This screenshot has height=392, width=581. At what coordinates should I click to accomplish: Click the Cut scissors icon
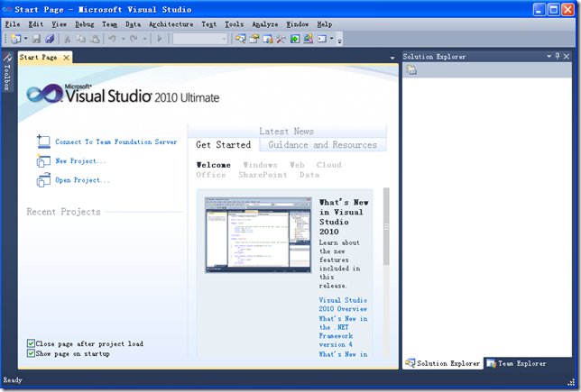68,39
